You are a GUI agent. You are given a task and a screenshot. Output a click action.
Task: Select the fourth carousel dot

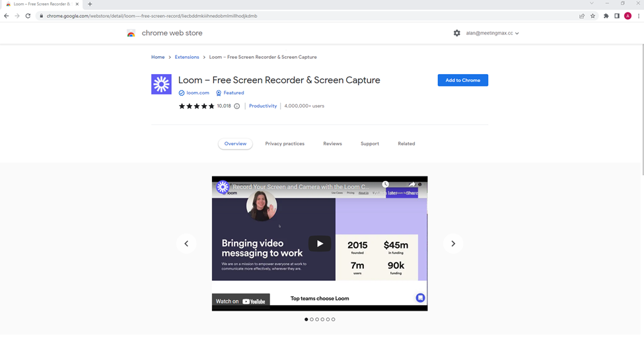[322, 319]
